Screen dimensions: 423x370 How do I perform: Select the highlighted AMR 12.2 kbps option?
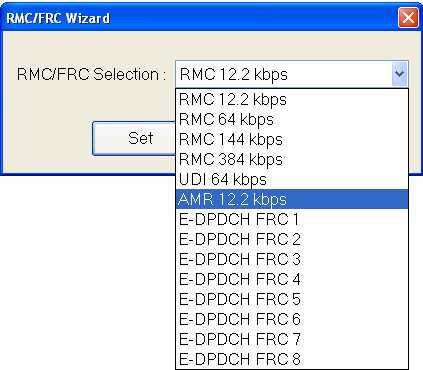tap(292, 199)
